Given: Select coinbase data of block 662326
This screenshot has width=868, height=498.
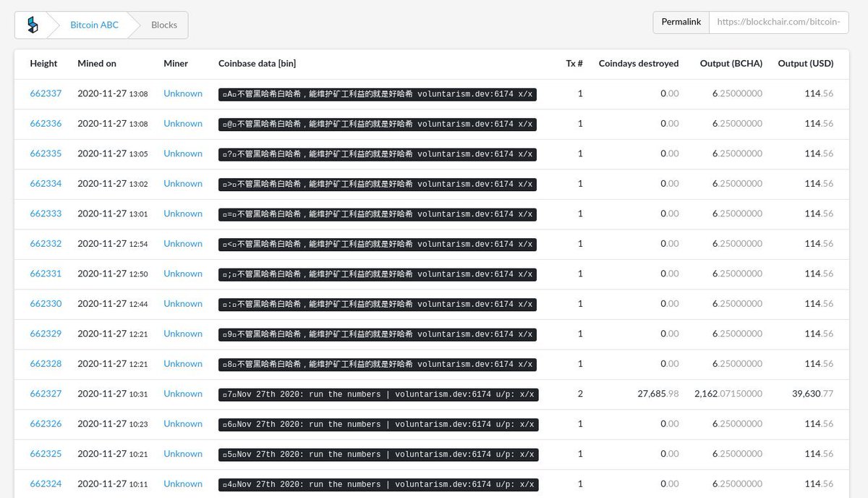Looking at the screenshot, I should coord(378,424).
